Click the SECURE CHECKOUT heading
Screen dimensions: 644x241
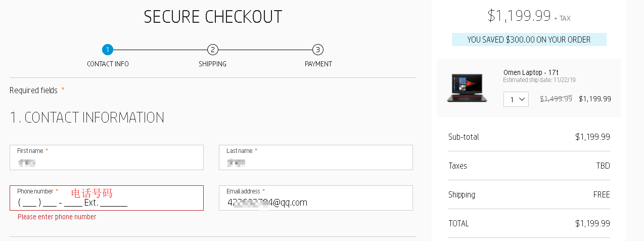pos(213,17)
